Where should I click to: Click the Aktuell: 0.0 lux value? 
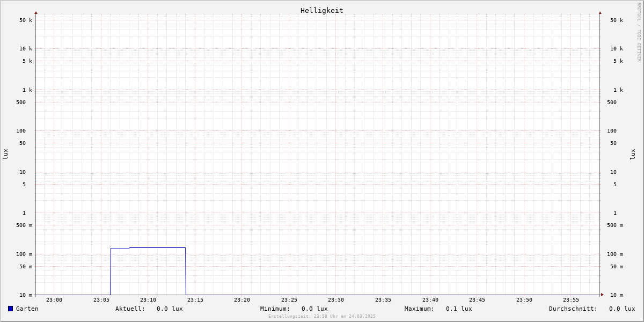(149, 309)
